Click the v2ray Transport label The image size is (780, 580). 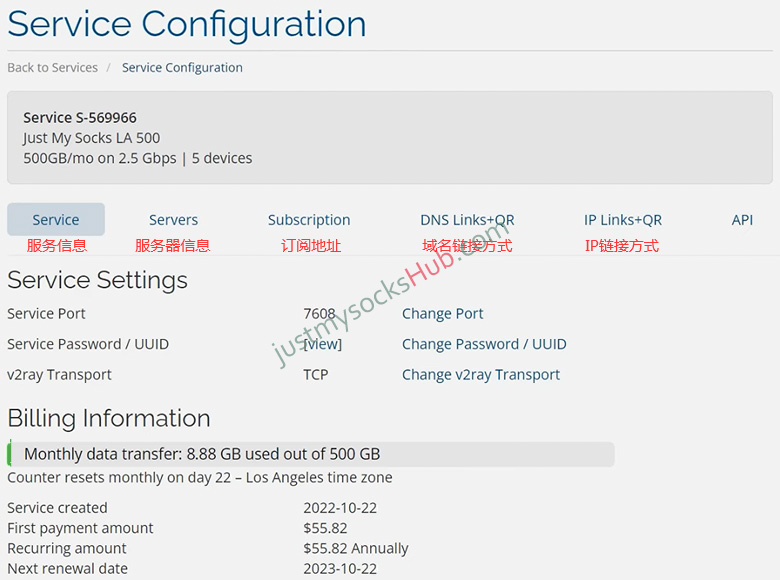(59, 375)
